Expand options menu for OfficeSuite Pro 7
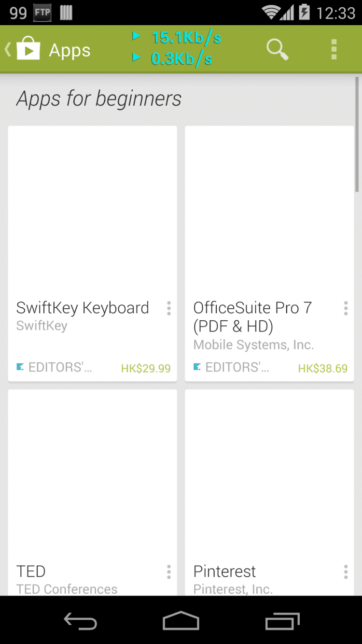 point(346,308)
